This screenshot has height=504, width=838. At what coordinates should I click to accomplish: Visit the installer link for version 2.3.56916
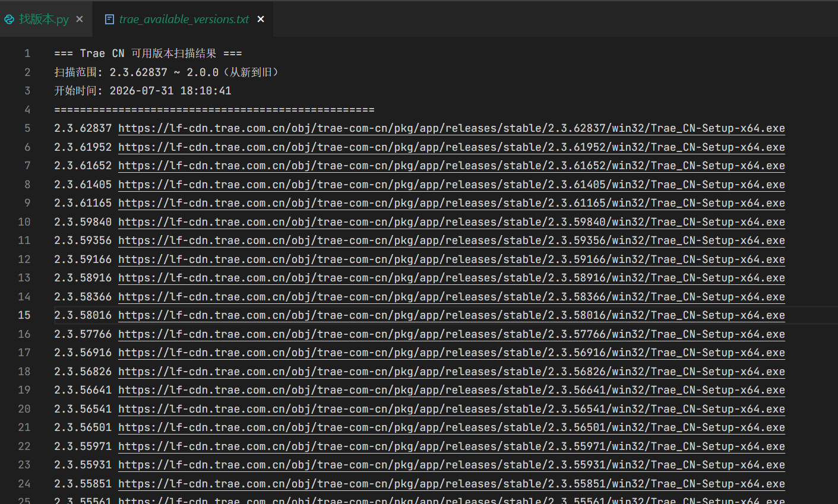click(x=451, y=353)
